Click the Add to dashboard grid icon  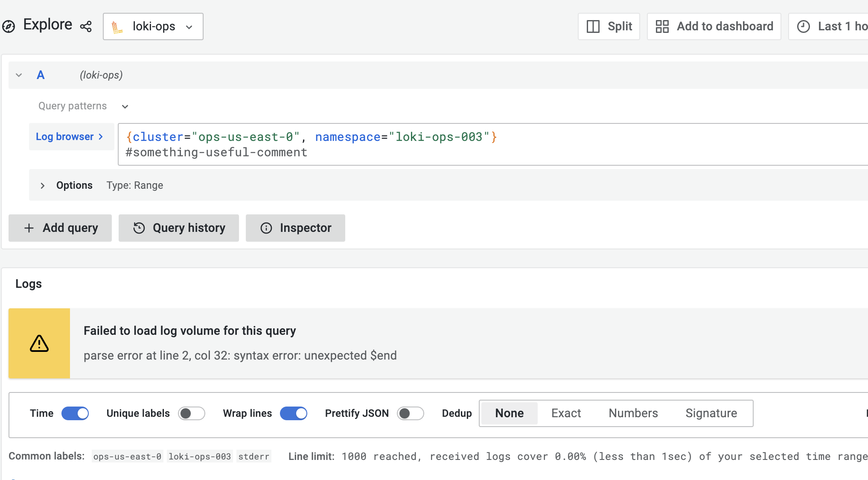point(662,26)
